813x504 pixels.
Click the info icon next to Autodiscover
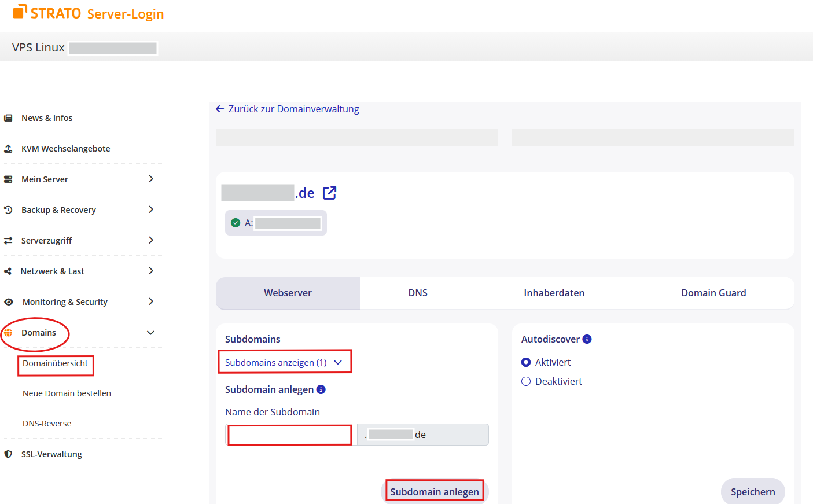tap(587, 339)
